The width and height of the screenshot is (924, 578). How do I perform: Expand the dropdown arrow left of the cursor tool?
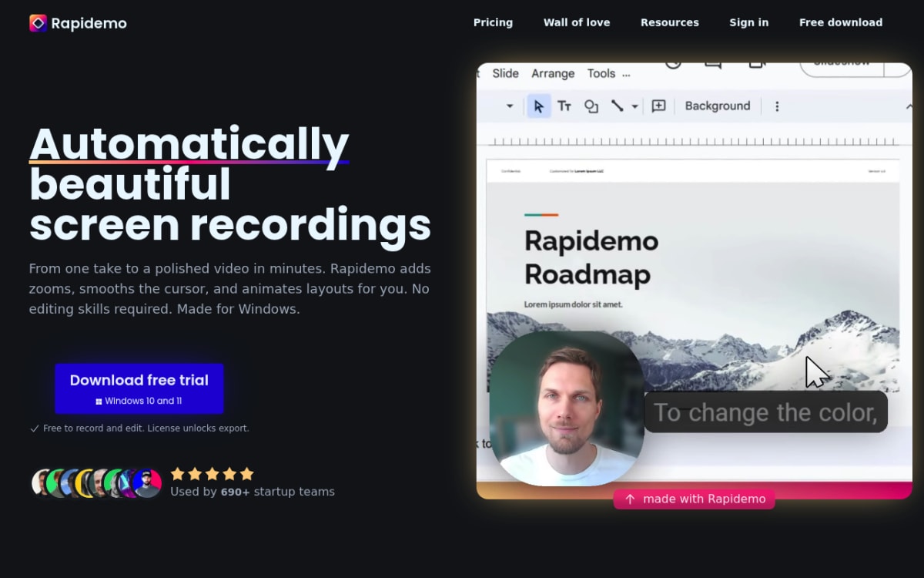510,106
